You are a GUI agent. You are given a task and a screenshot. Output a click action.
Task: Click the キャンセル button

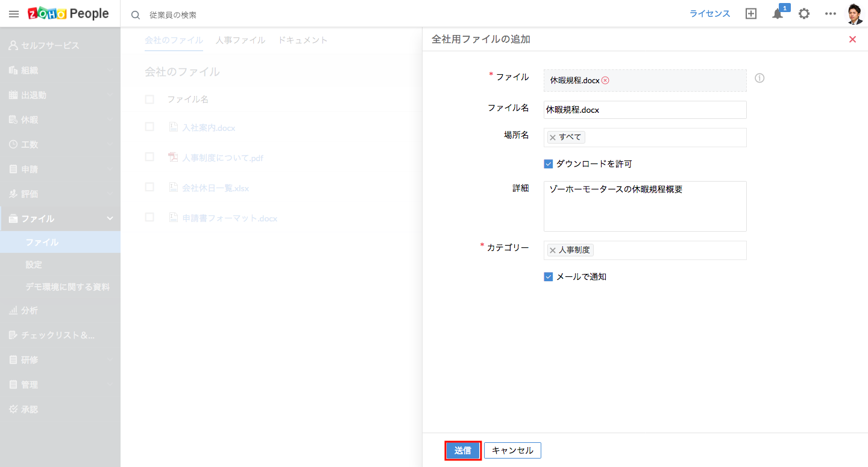click(512, 451)
